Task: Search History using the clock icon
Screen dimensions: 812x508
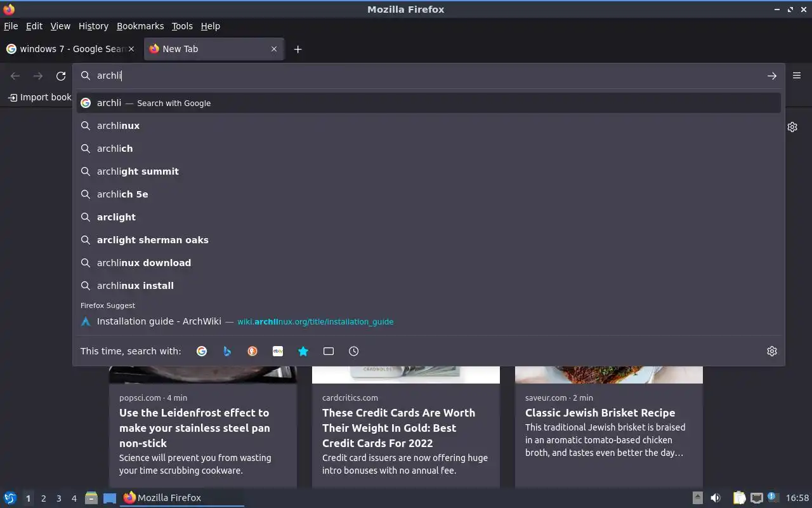Action: [354, 351]
